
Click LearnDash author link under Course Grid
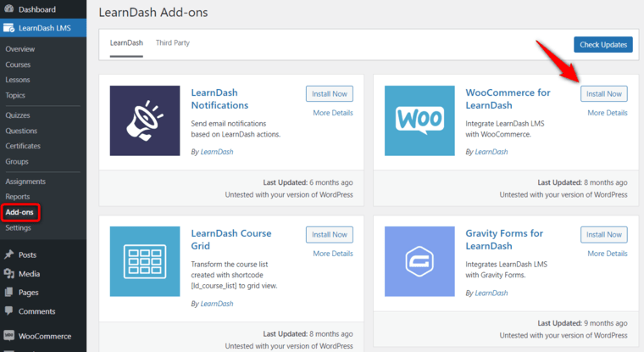[217, 304]
